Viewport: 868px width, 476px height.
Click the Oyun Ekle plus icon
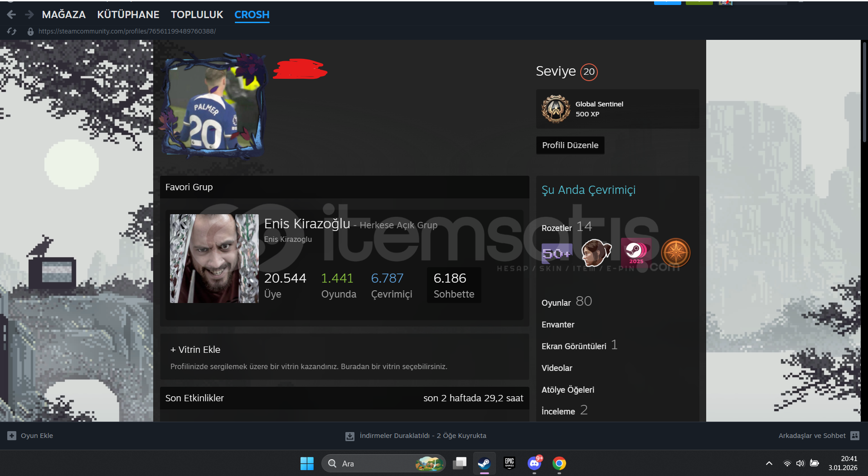click(12, 436)
